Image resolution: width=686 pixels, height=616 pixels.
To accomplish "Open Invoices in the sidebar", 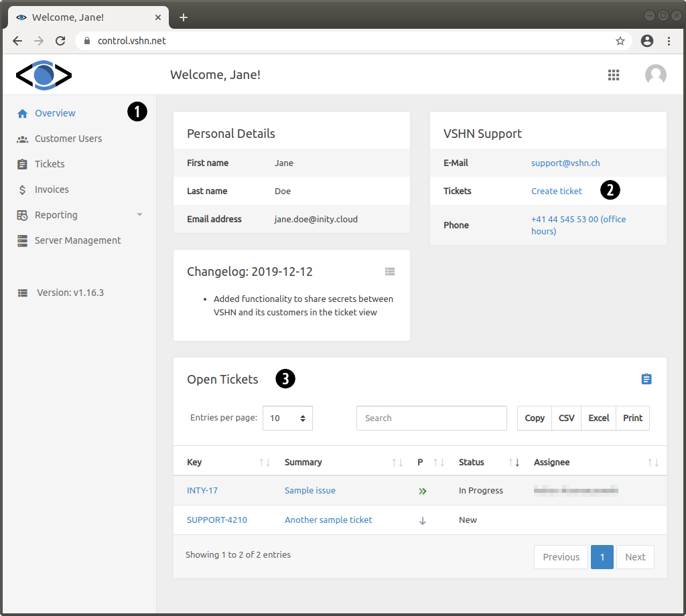I will [52, 189].
